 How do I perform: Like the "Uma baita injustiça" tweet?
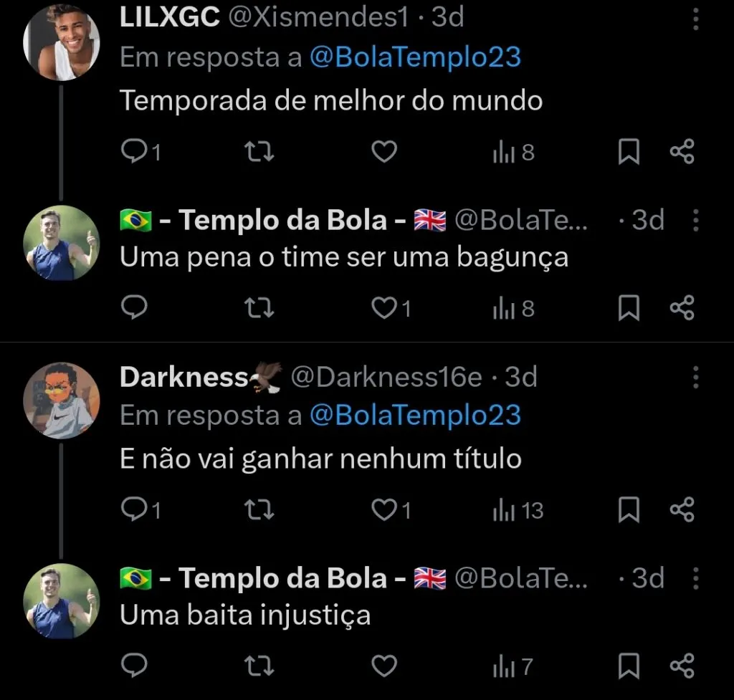click(x=384, y=666)
